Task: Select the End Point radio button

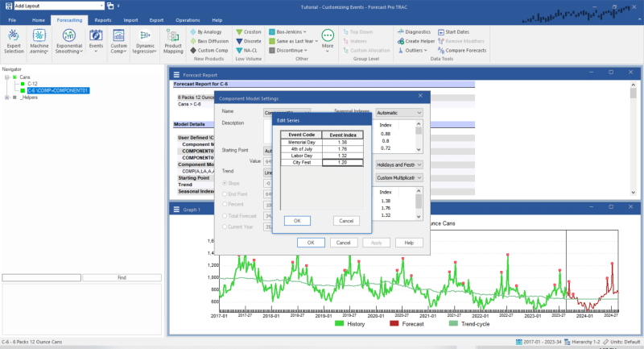Action: coord(225,193)
